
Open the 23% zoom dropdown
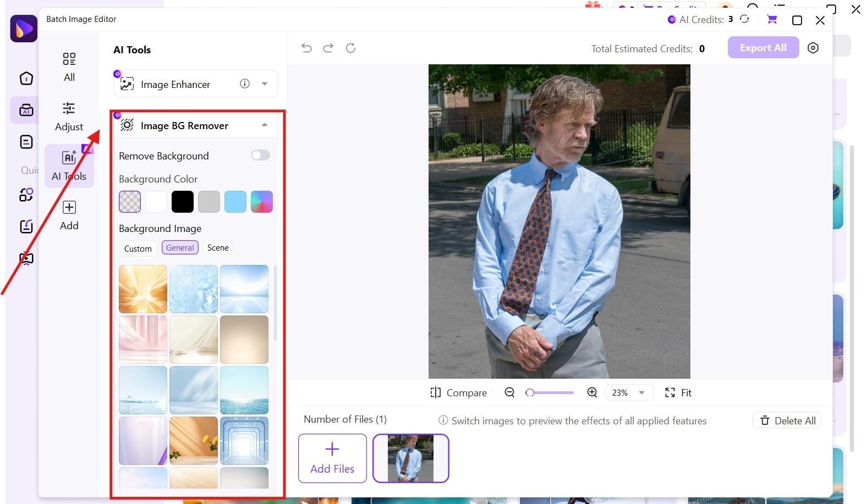coord(629,392)
